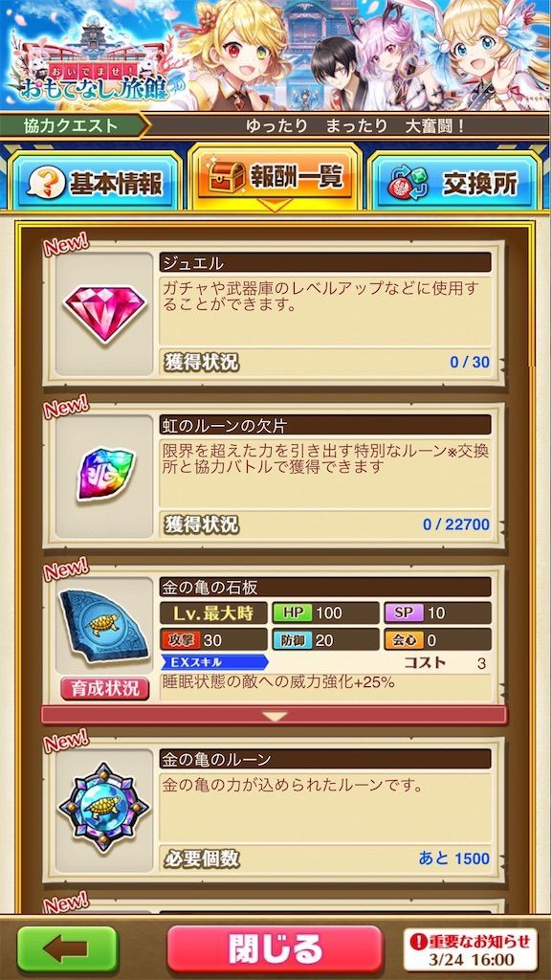The width and height of the screenshot is (552, 980).
Task: Tap the question mark icon on 基本情報 tab
Action: tap(46, 184)
